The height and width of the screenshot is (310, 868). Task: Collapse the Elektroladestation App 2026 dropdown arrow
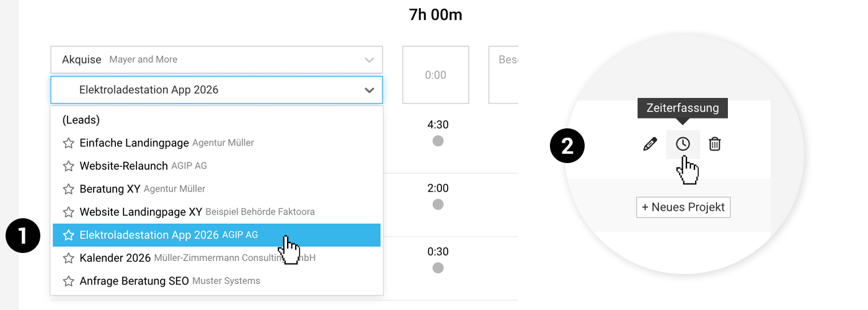pyautogui.click(x=370, y=90)
